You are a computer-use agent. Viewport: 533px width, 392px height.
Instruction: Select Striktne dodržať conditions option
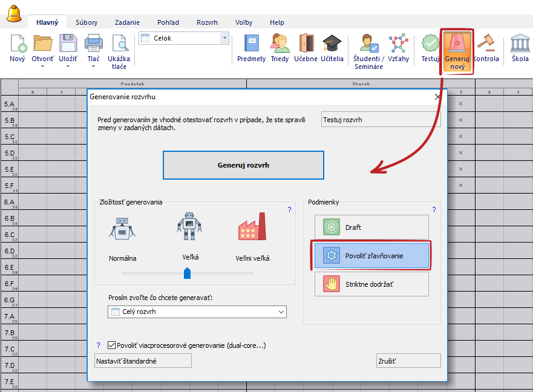point(371,284)
